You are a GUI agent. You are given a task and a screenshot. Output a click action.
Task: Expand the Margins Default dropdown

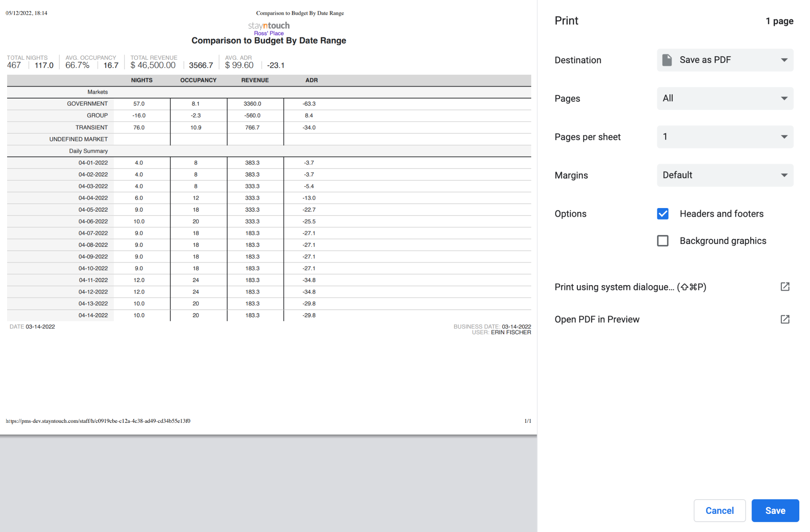click(725, 175)
